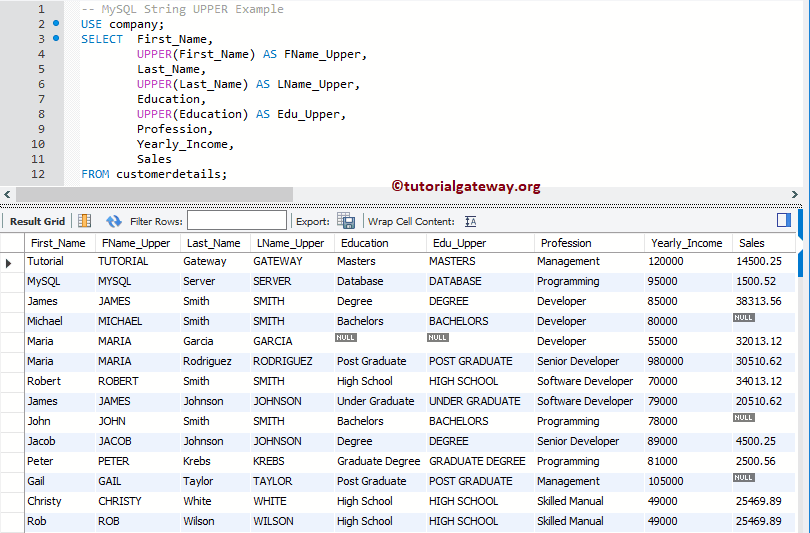
Task: Sort by the First_Name column header
Action: (x=58, y=243)
